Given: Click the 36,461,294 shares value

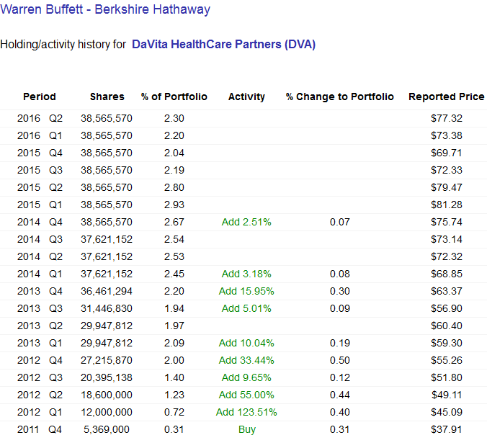Looking at the screenshot, I should click(107, 292).
